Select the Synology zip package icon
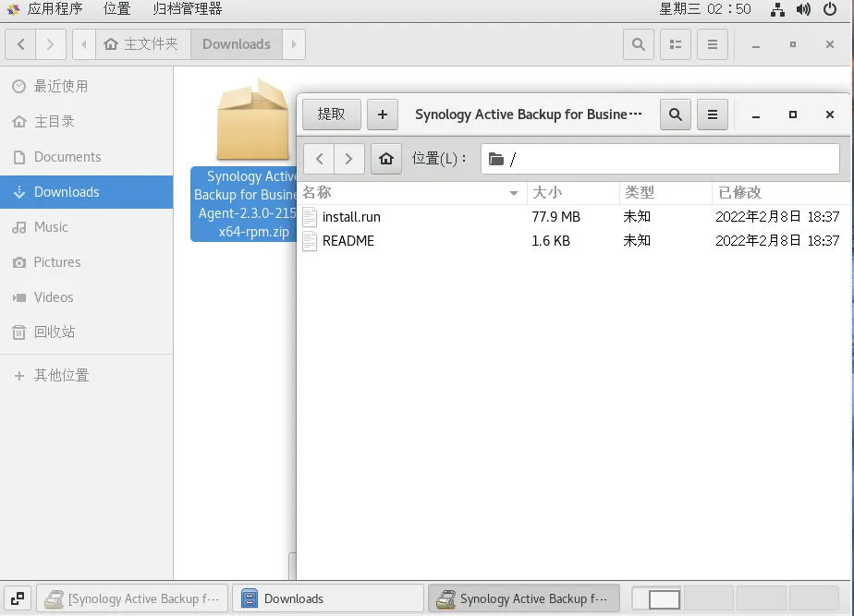Screen dimensions: 854x616 click(x=252, y=121)
